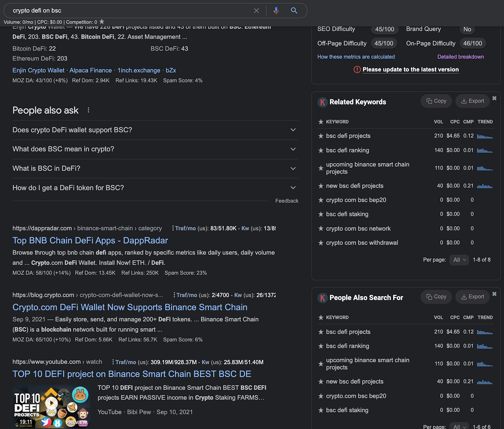Sort People Also Search For by VOL column
Image resolution: width=504 pixels, height=429 pixels.
tap(438, 317)
